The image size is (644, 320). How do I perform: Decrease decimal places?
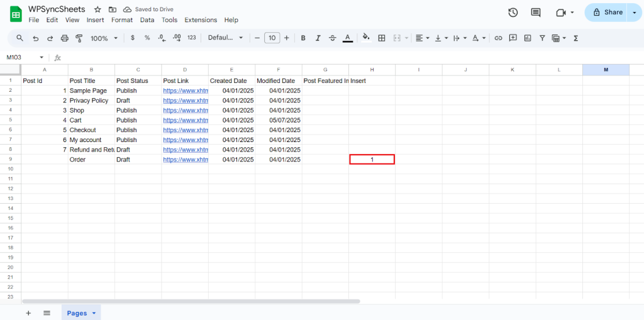tap(162, 38)
